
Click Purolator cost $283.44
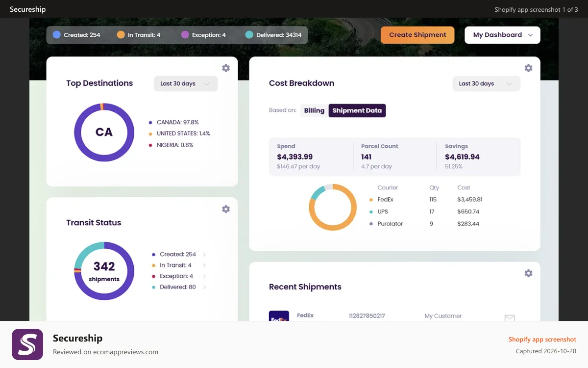[x=468, y=224]
